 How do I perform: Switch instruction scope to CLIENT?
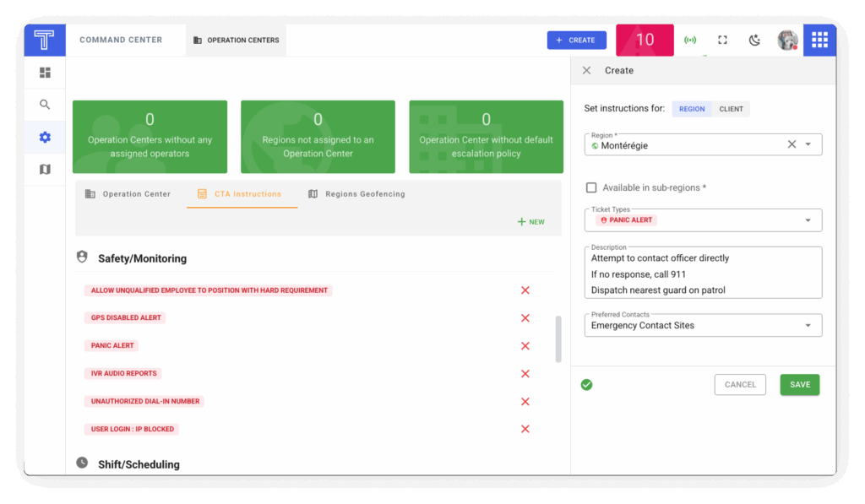click(x=731, y=109)
